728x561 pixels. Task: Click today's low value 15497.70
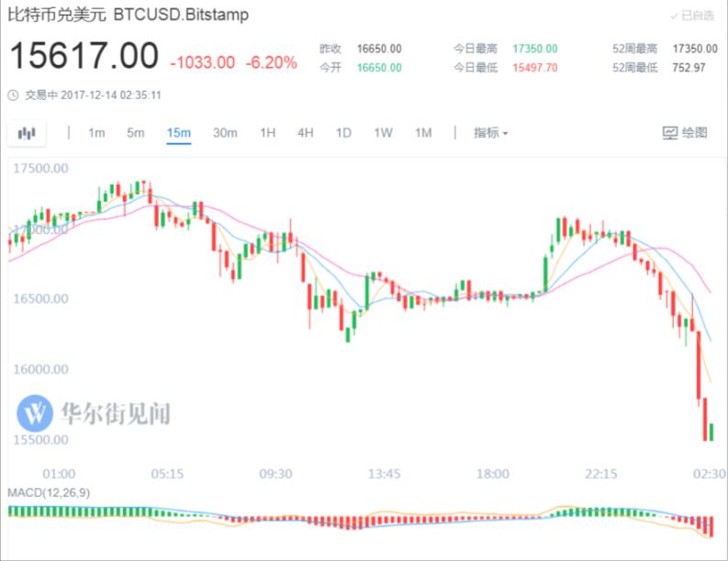[x=535, y=68]
